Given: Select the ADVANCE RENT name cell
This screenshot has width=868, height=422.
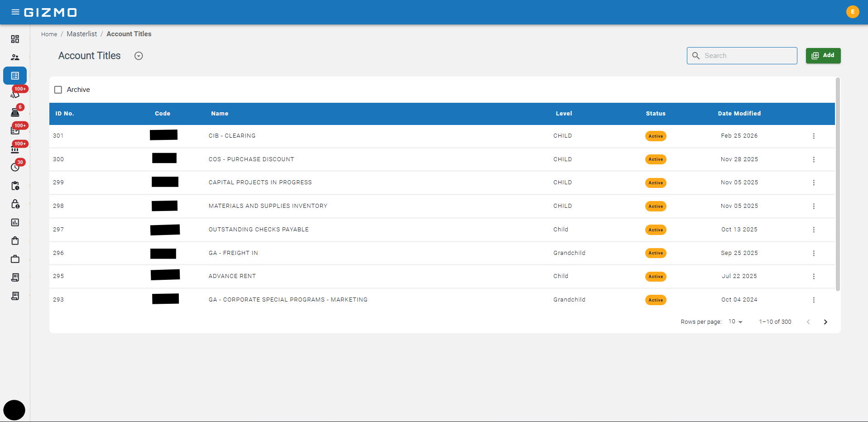Looking at the screenshot, I should [x=232, y=276].
